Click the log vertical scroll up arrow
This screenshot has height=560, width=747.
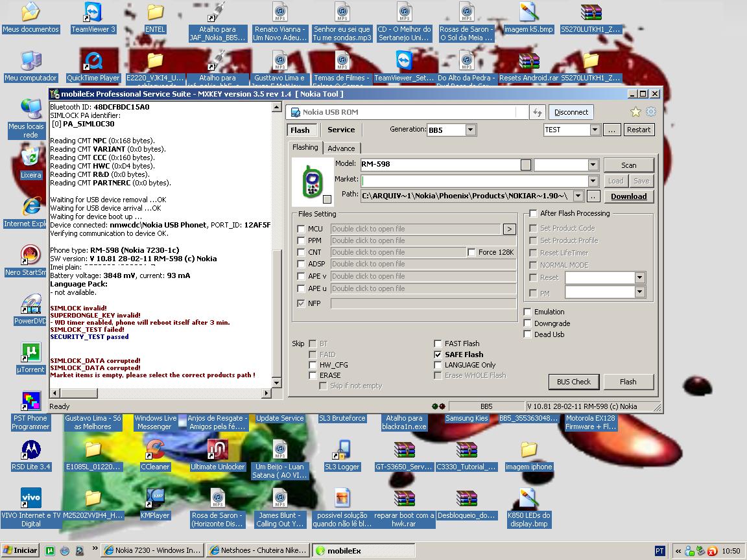276,107
